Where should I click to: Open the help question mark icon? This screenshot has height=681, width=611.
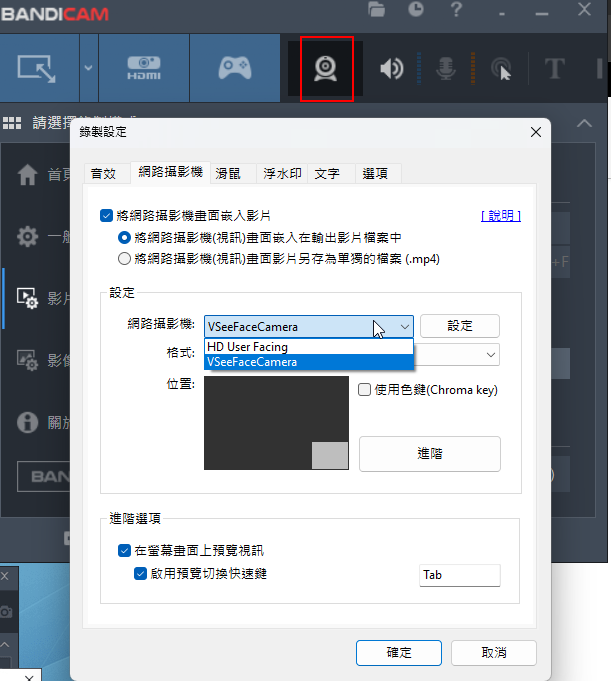click(x=456, y=9)
